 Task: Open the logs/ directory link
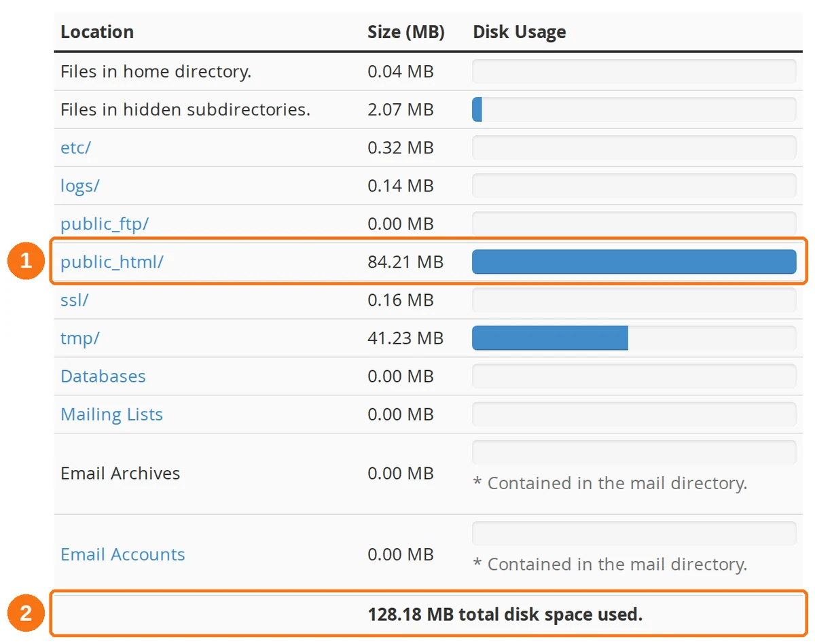[x=79, y=185]
